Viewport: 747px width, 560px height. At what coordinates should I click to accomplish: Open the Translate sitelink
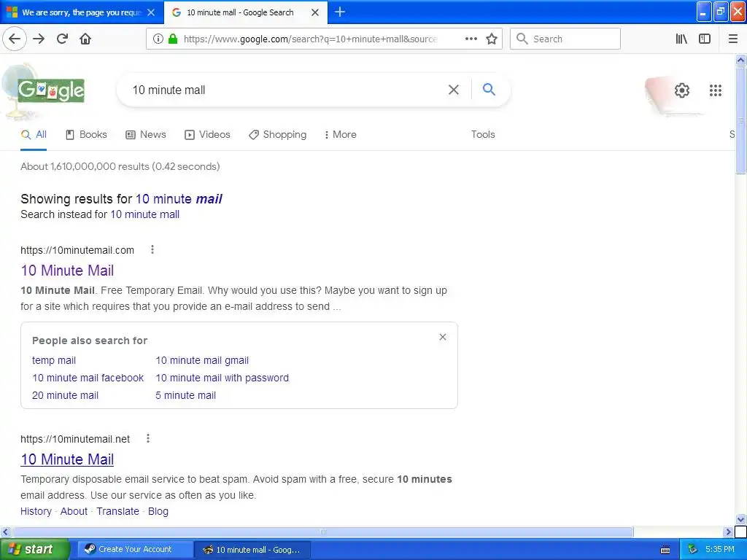coord(117,511)
